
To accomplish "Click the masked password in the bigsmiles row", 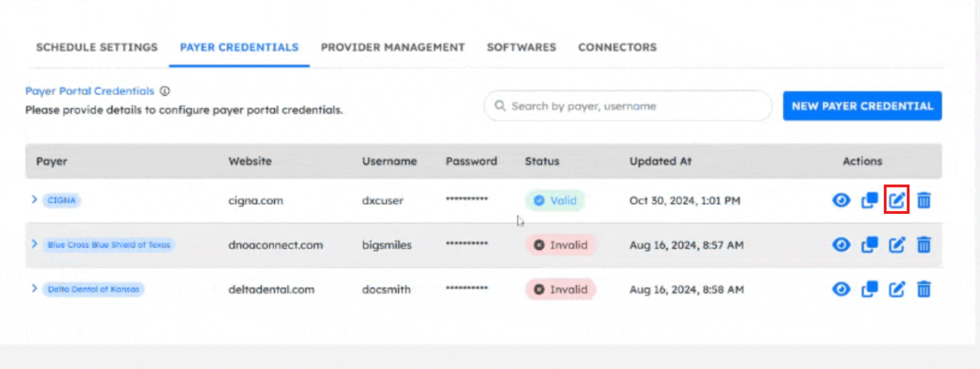I will pyautogui.click(x=467, y=243).
